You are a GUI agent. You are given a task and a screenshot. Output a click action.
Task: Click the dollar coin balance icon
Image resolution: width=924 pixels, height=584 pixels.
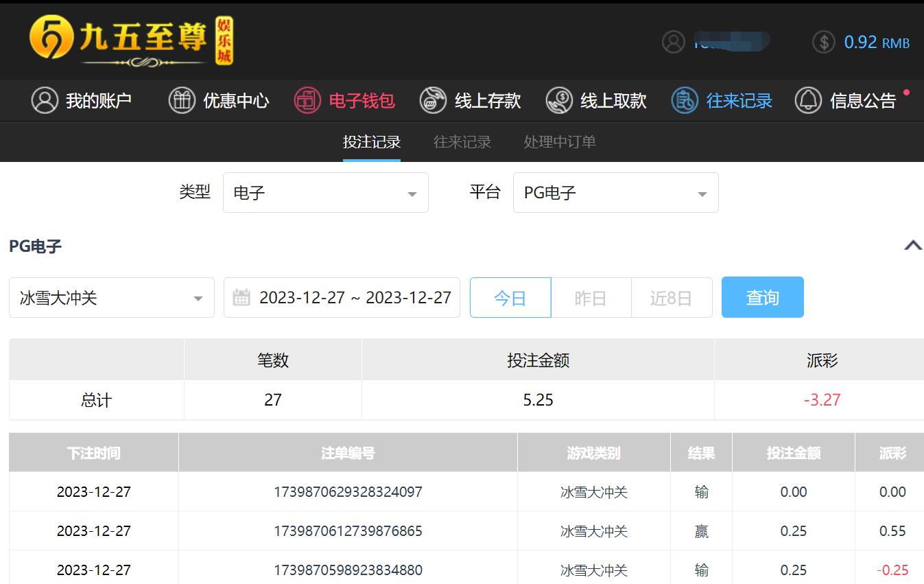pyautogui.click(x=823, y=42)
